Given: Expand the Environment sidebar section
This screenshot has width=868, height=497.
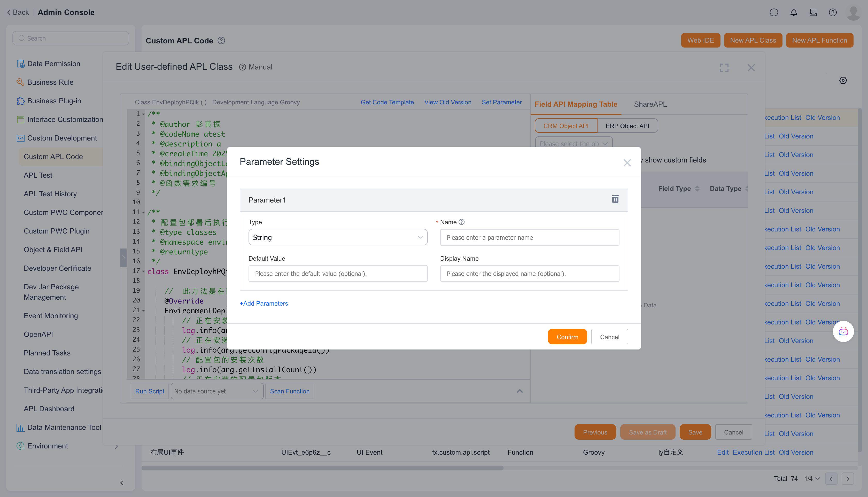Looking at the screenshot, I should (117, 446).
